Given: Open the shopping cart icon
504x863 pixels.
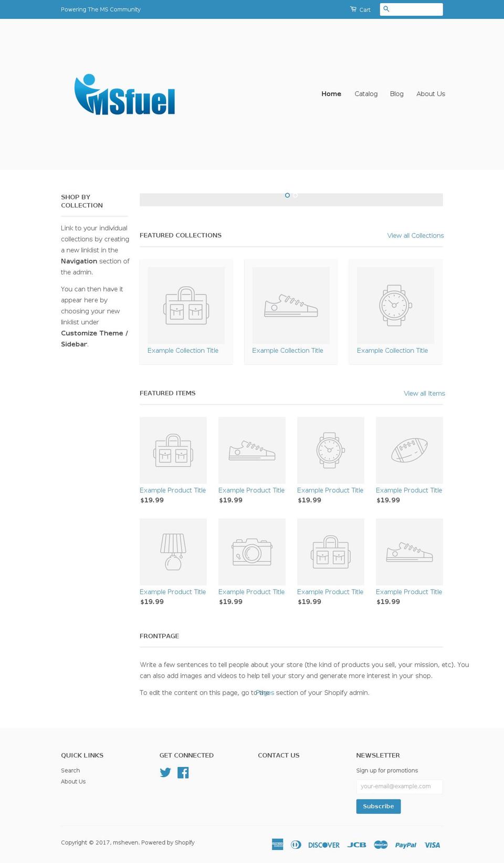Looking at the screenshot, I should point(353,9).
